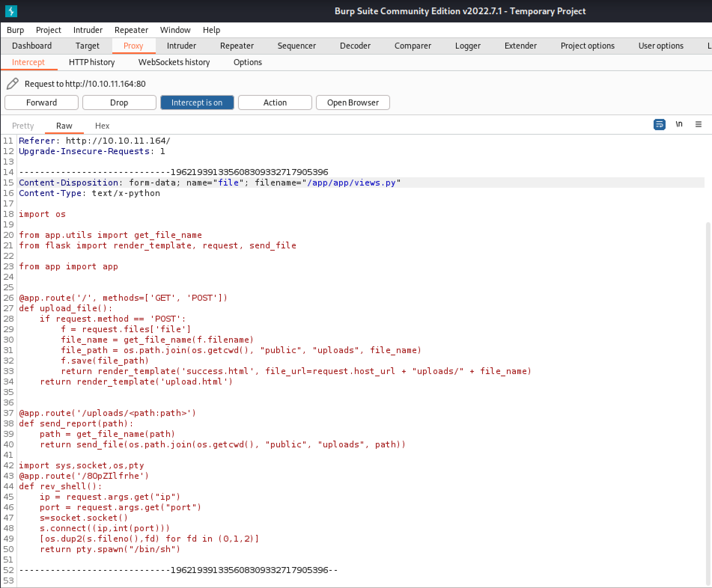Click the 'def send_report(path):' line

coord(76,423)
